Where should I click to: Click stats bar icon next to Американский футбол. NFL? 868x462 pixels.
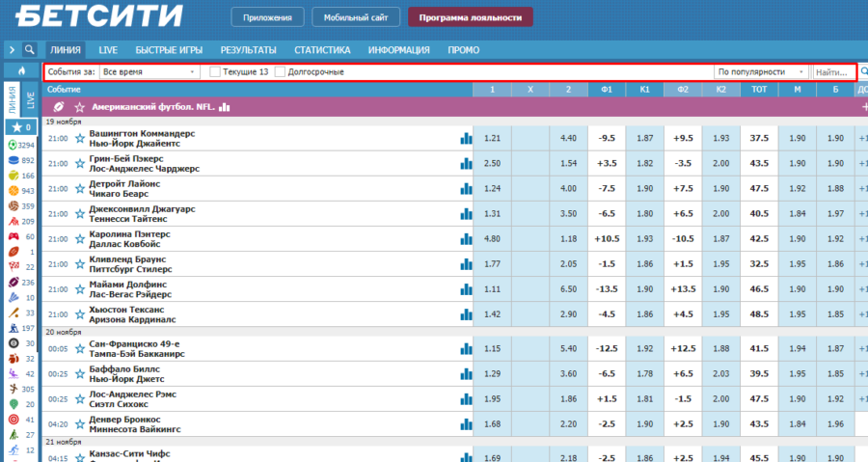point(224,107)
